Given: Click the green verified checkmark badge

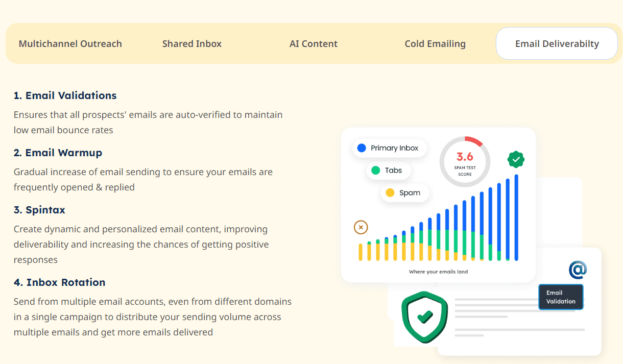Looking at the screenshot, I should pyautogui.click(x=516, y=159).
